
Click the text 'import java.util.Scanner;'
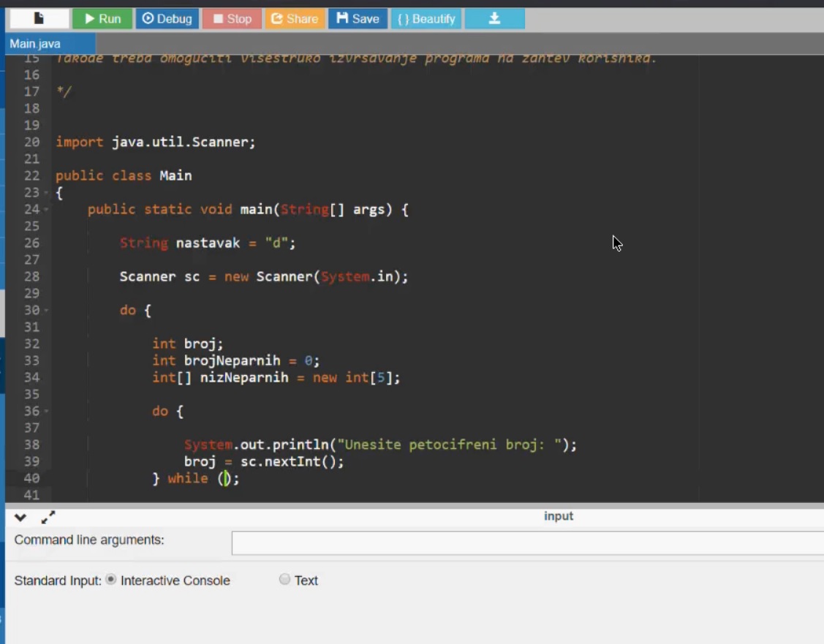(x=156, y=143)
